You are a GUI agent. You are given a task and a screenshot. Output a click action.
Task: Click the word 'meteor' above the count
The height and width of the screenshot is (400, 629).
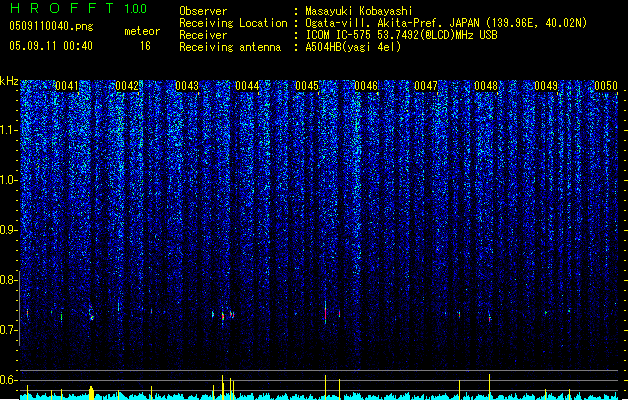[x=142, y=31]
